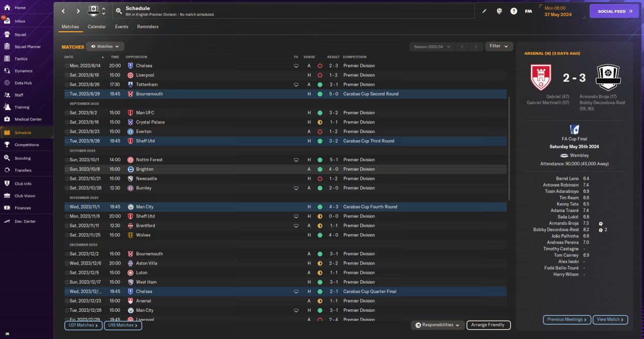Viewport: 644px width, 339px height.
Task: Click the matches list scrollbar
Action: click(x=509, y=149)
